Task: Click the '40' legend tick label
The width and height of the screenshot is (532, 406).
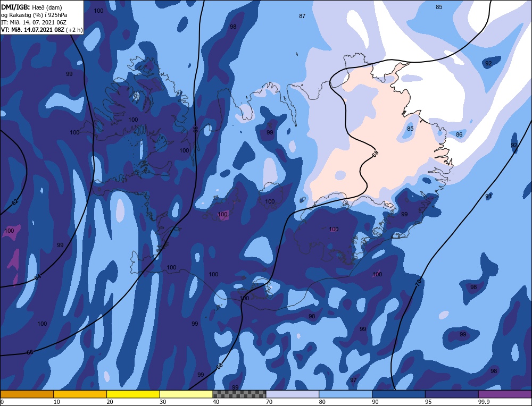Action: pos(216,402)
